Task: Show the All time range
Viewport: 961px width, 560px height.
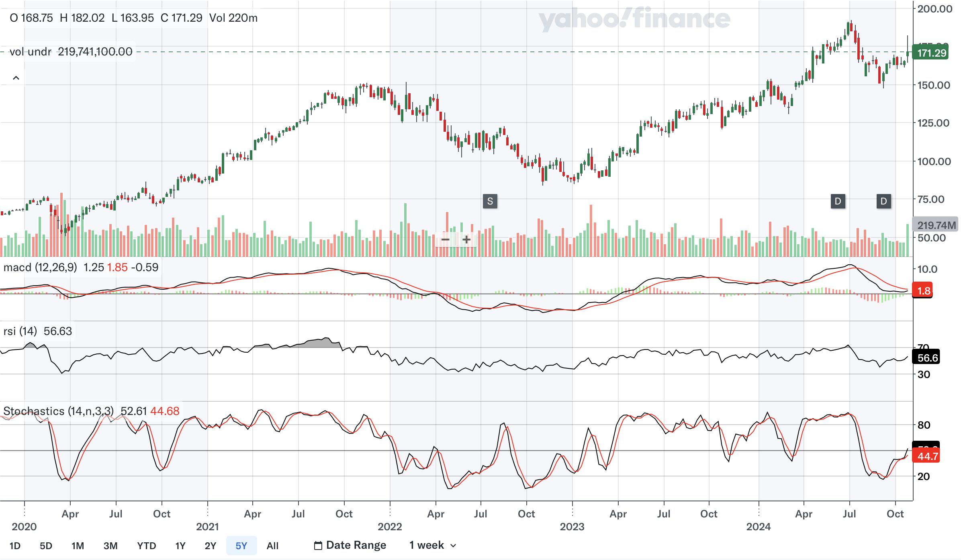Action: pyautogui.click(x=272, y=546)
